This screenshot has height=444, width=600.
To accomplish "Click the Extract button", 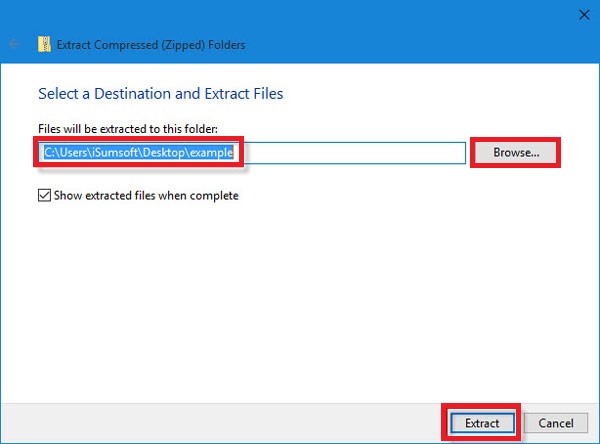I will [482, 423].
